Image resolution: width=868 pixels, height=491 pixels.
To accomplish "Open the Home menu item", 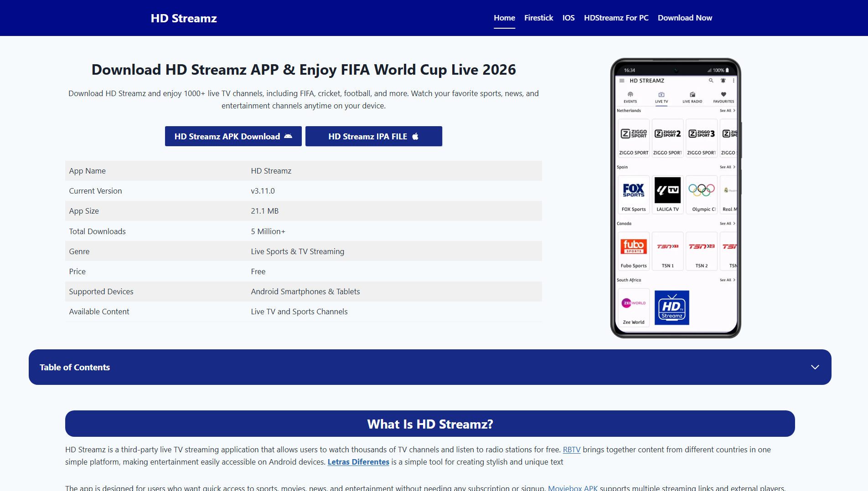I will tap(504, 18).
